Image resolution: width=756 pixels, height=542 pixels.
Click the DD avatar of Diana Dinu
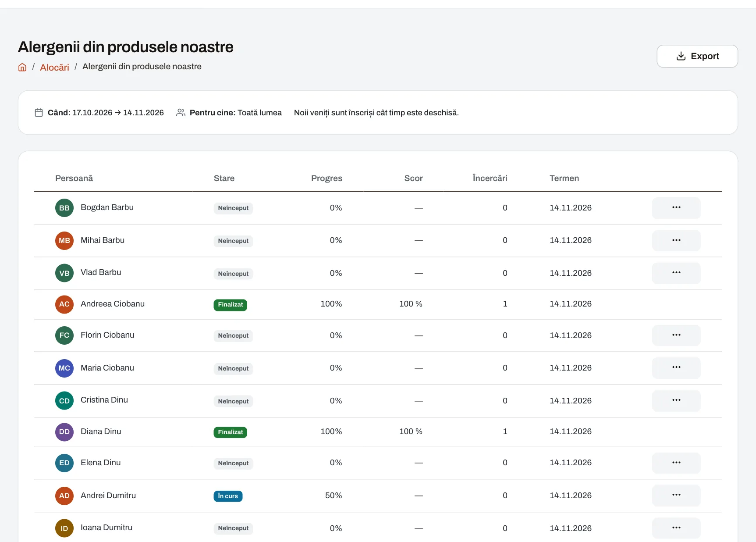64,432
